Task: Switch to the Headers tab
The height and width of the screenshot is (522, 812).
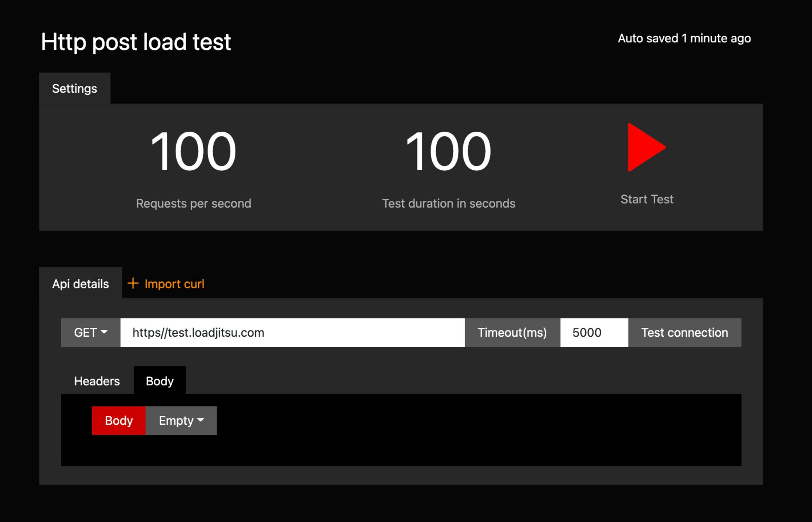Action: pos(97,381)
